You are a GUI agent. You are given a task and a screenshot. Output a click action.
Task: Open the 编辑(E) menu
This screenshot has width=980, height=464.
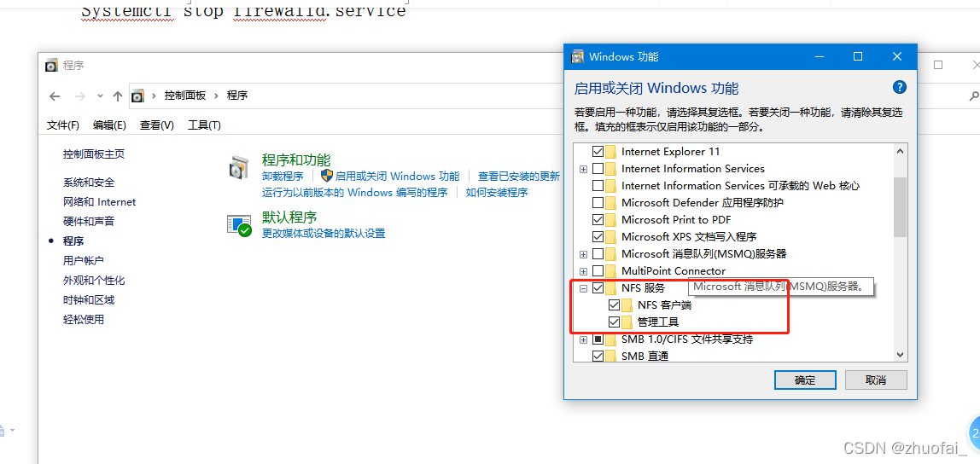(x=109, y=125)
